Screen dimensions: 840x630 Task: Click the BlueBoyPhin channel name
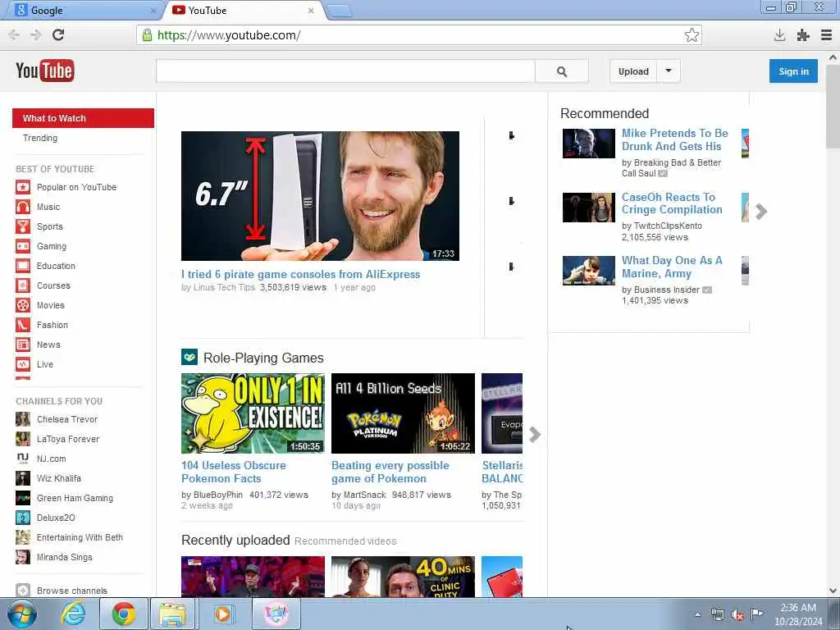(x=218, y=495)
